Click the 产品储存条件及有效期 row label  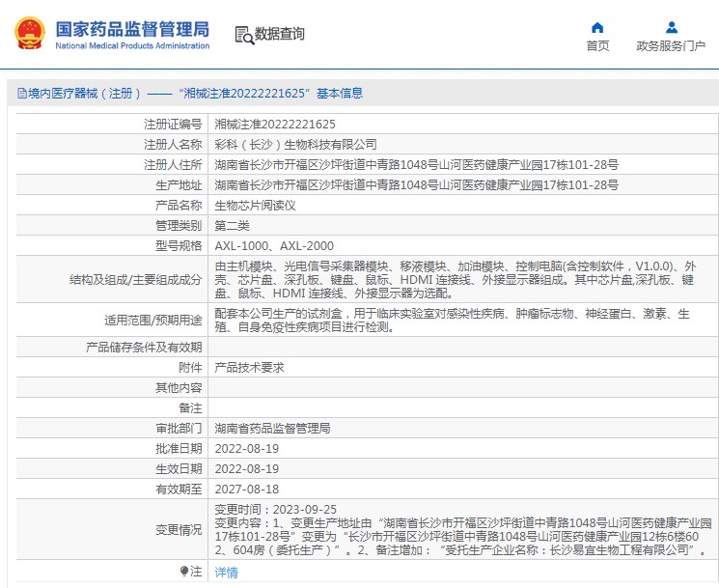pos(144,348)
